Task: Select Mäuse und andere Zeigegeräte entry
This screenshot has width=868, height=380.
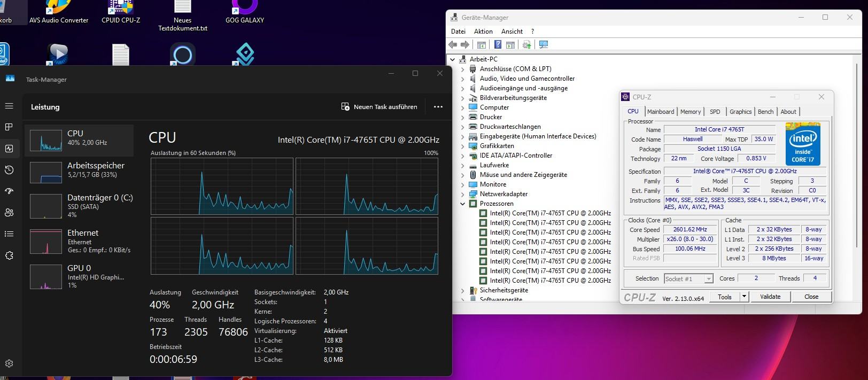Action: (x=523, y=175)
